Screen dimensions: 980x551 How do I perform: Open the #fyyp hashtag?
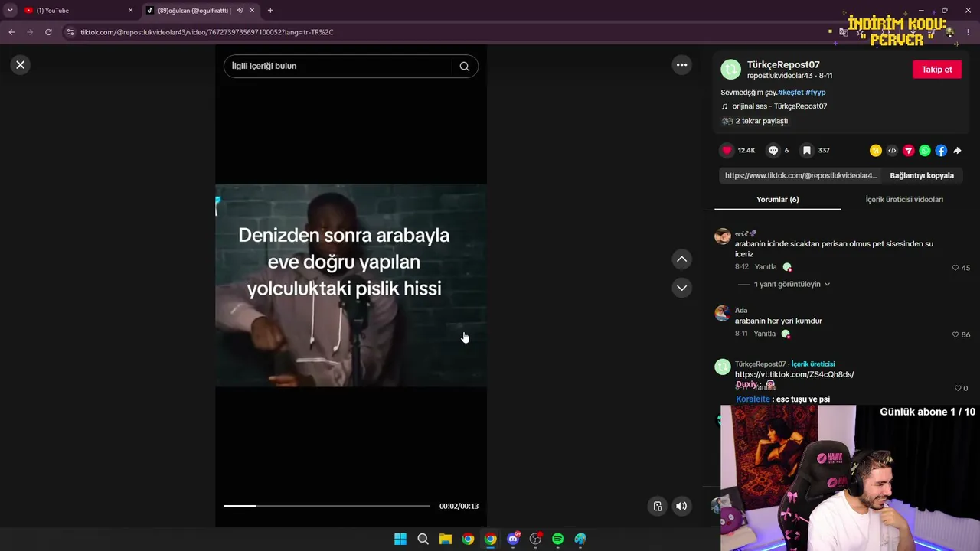pos(815,93)
